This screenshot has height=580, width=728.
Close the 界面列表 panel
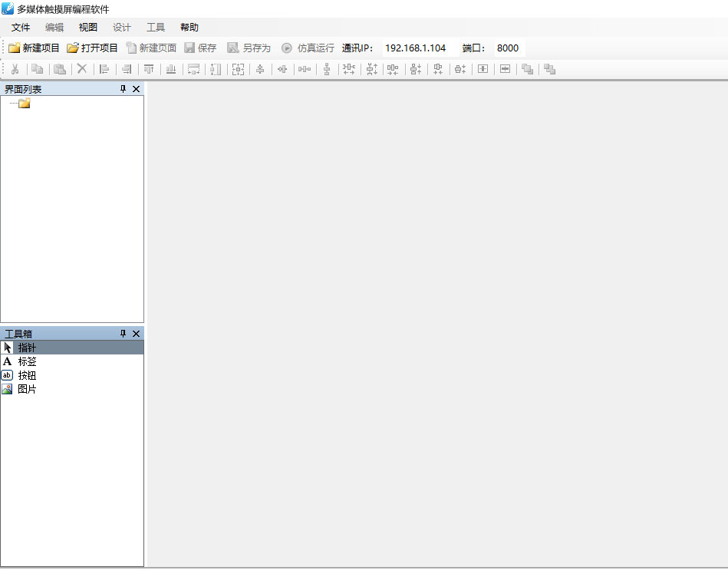(x=137, y=89)
